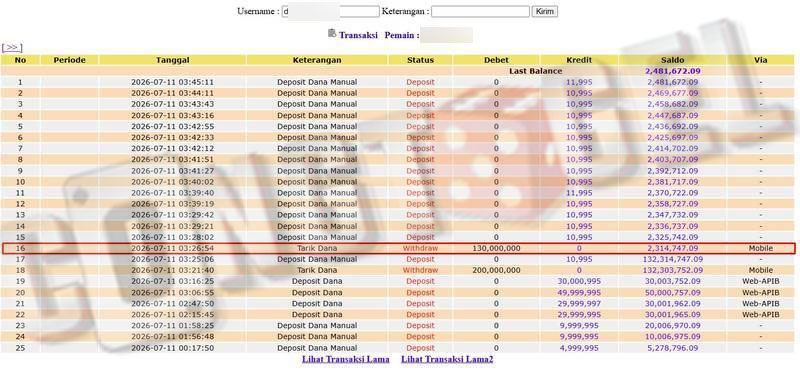Click the Transaksi heading text

tap(358, 35)
